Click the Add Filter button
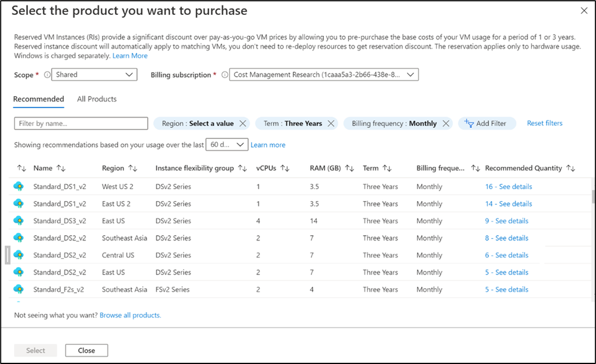This screenshot has height=364, width=596. 486,124
